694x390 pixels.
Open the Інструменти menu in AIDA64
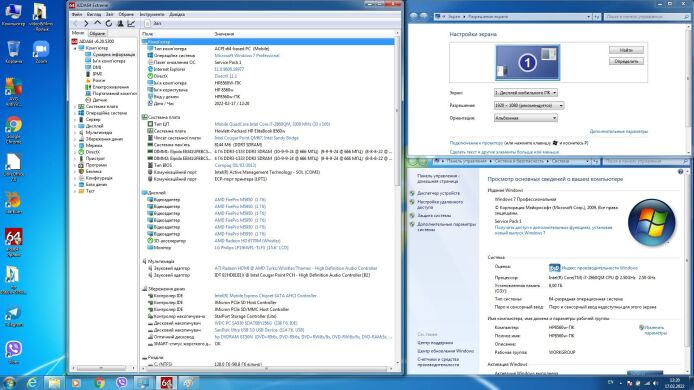(152, 14)
